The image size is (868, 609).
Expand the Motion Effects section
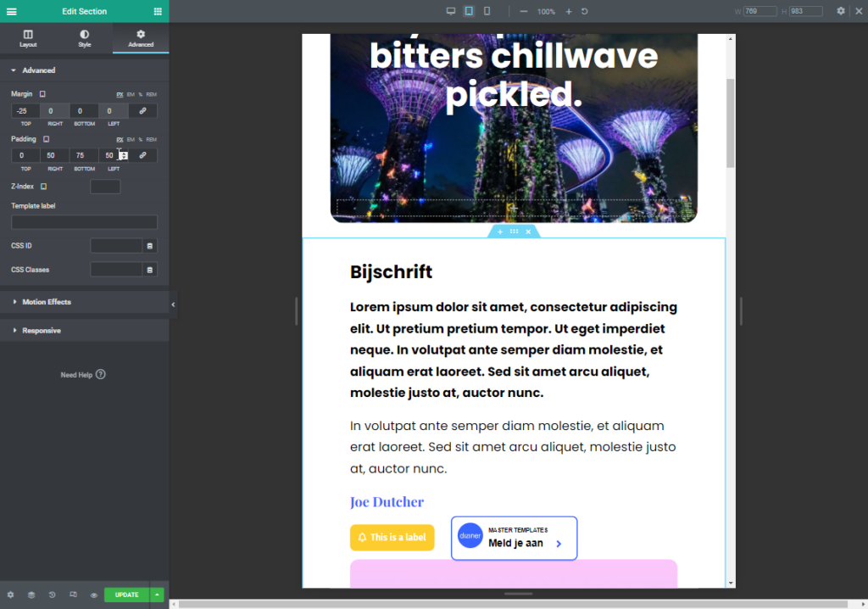pyautogui.click(x=47, y=302)
